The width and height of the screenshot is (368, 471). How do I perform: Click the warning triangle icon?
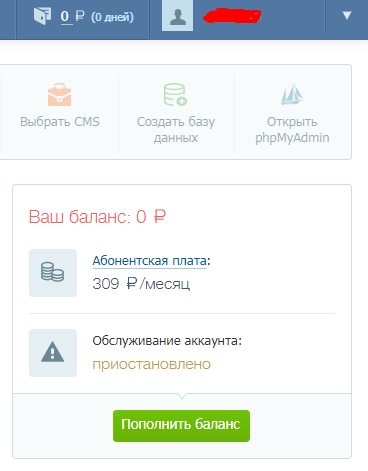(53, 353)
